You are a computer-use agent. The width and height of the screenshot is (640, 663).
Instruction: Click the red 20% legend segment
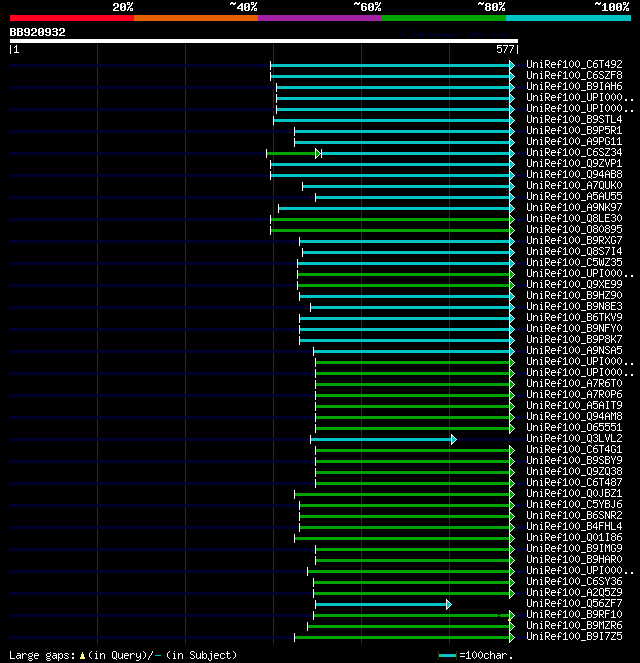72,18
